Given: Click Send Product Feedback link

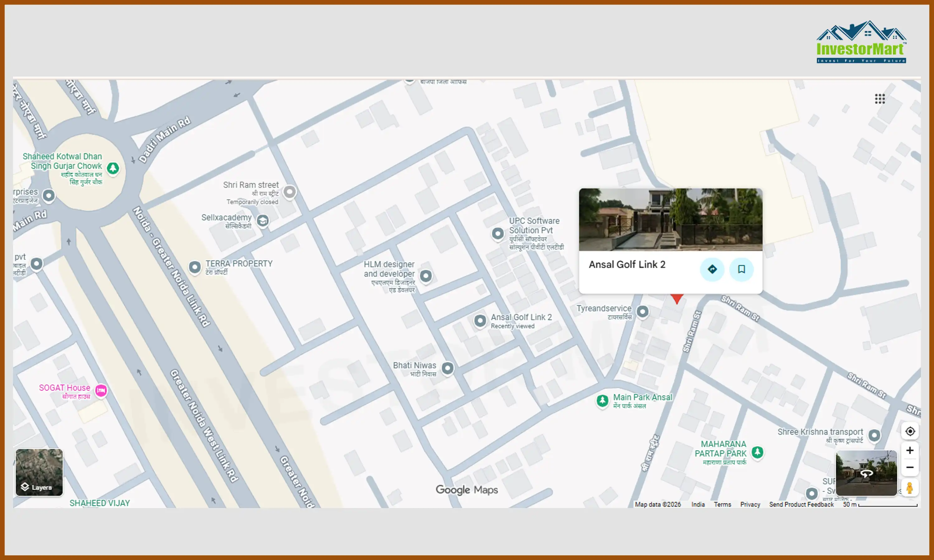Looking at the screenshot, I should (x=801, y=504).
